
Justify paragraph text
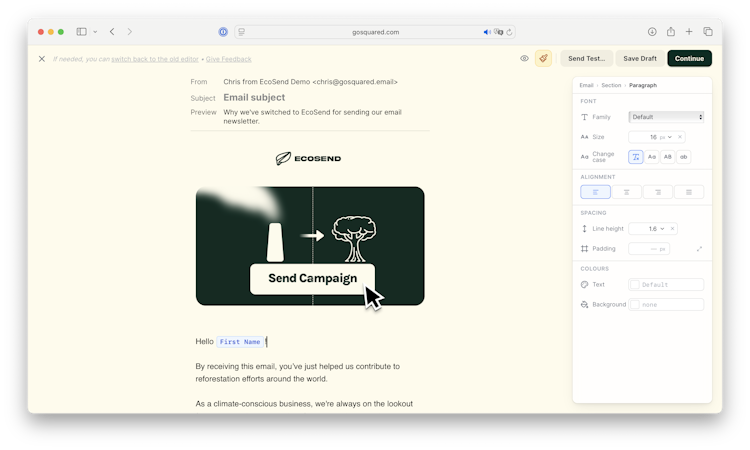pyautogui.click(x=689, y=192)
